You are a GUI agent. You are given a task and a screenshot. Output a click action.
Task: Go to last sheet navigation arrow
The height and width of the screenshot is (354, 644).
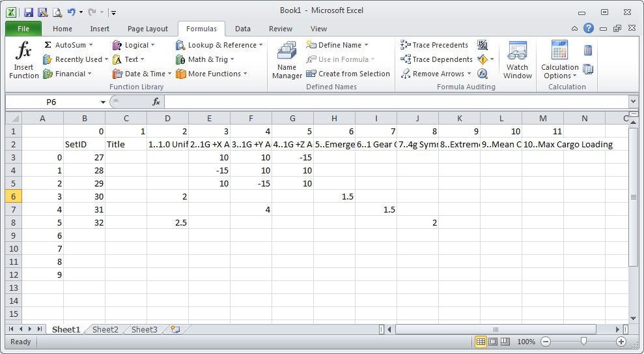pos(40,329)
